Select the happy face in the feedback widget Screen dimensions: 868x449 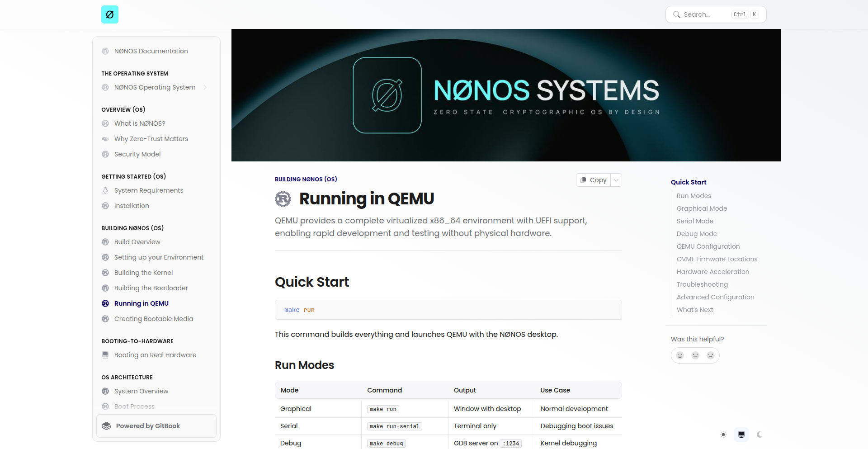(680, 355)
